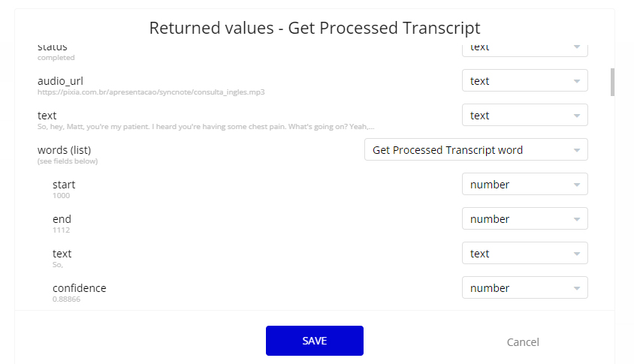Screen dimensions: 634x364
Task: Open the words (list) type dropdown
Action: click(476, 150)
